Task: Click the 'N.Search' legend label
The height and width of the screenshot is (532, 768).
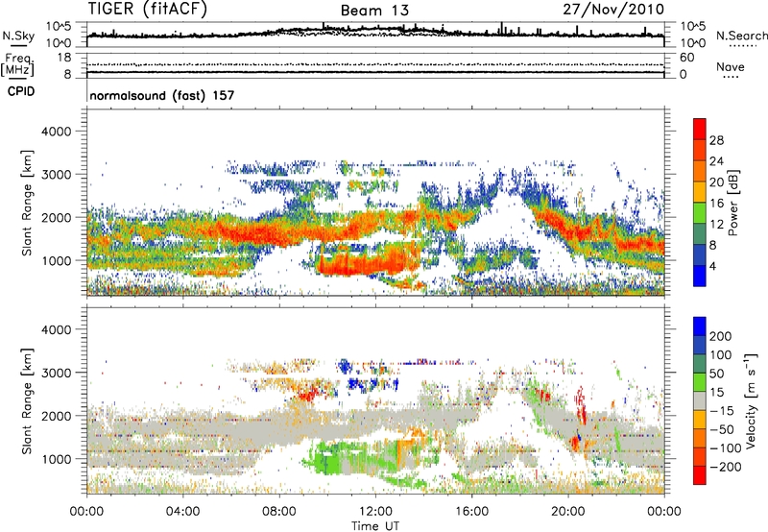Action: 741,36
